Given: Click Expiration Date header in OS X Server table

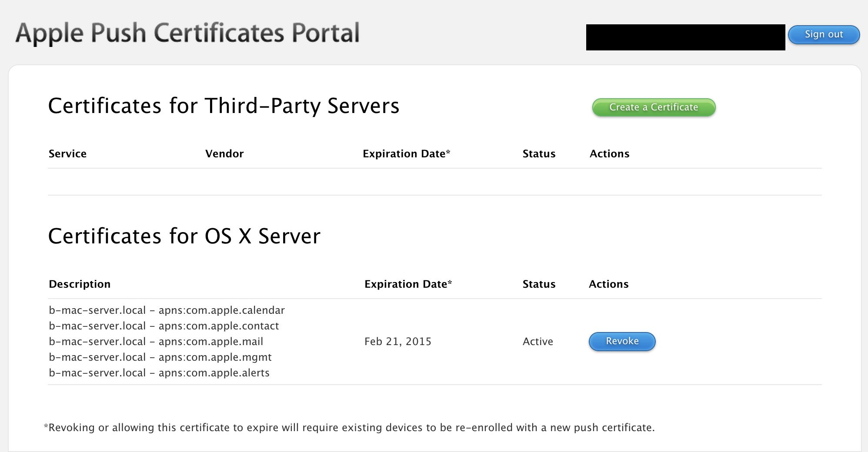Looking at the screenshot, I should pyautogui.click(x=408, y=284).
